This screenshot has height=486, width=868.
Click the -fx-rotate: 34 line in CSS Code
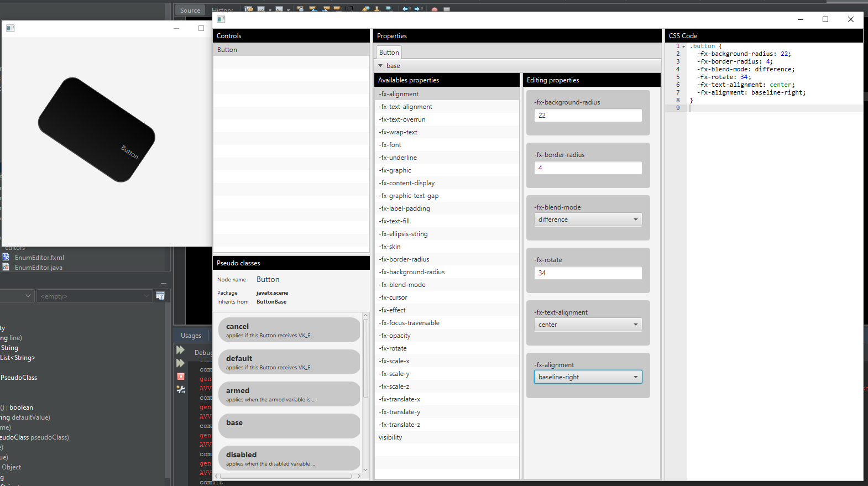tap(724, 77)
